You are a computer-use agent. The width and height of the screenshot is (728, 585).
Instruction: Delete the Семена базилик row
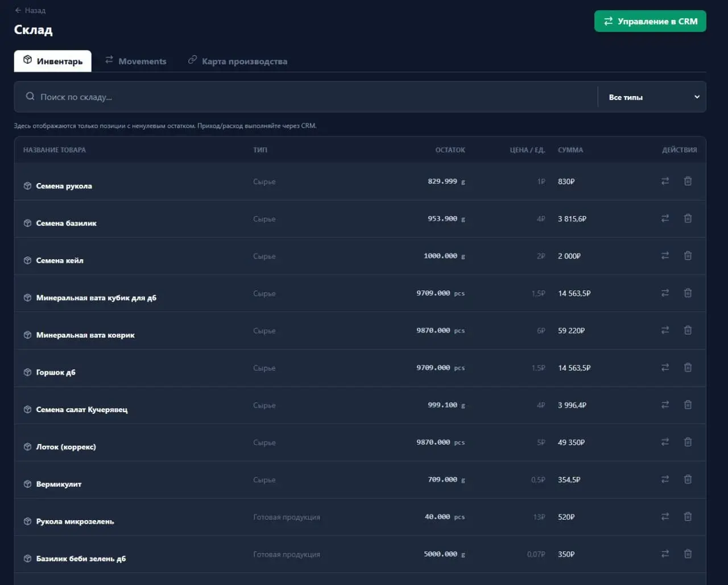(688, 218)
